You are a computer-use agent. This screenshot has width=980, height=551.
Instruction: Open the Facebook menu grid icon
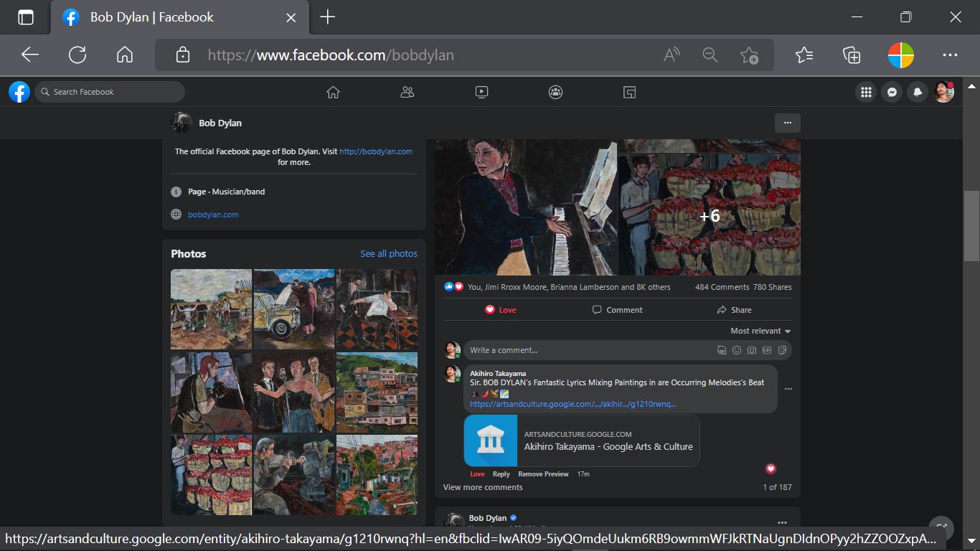866,92
